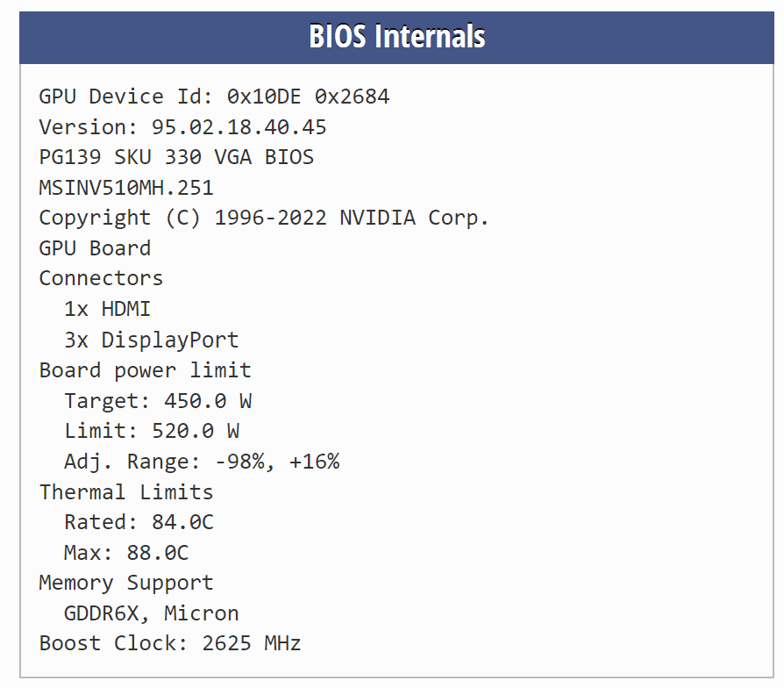
Task: Click the 1x HDMI entry
Action: (108, 309)
